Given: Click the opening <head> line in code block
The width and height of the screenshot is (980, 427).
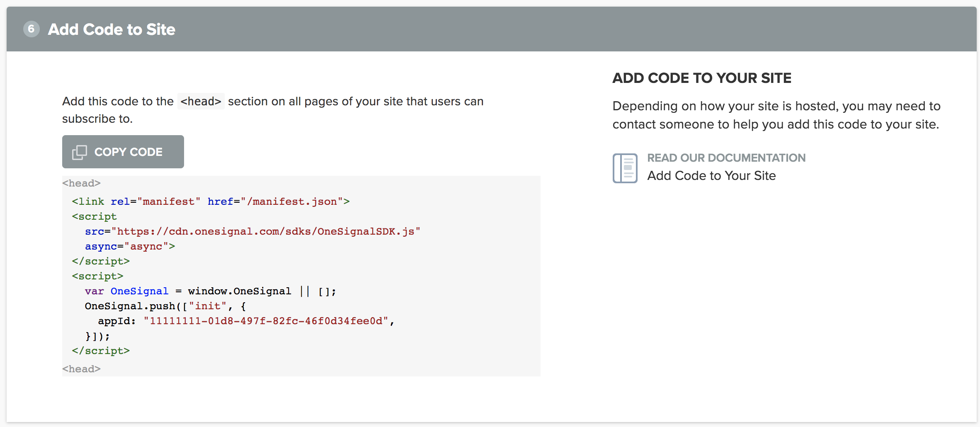Looking at the screenshot, I should click(x=81, y=183).
